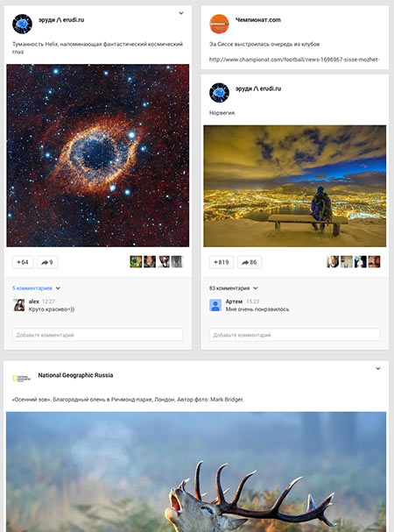Open the National Geographic Russia profile name
This screenshot has height=532, width=394.
(x=75, y=375)
